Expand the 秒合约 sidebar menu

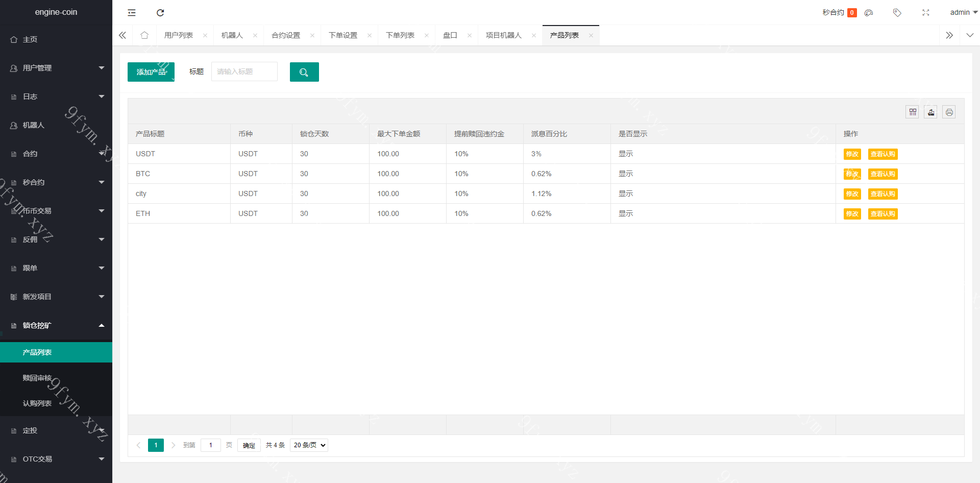[x=56, y=182]
